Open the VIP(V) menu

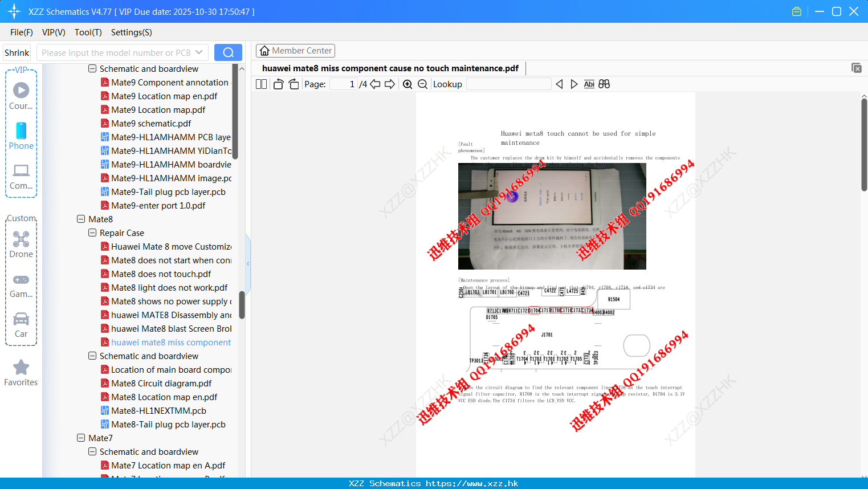(54, 32)
